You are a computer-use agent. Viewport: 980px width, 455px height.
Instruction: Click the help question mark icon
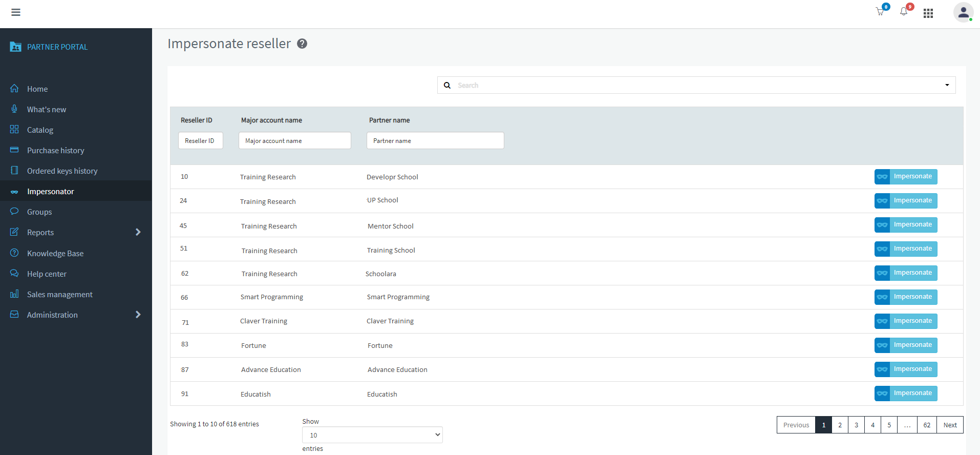coord(302,44)
